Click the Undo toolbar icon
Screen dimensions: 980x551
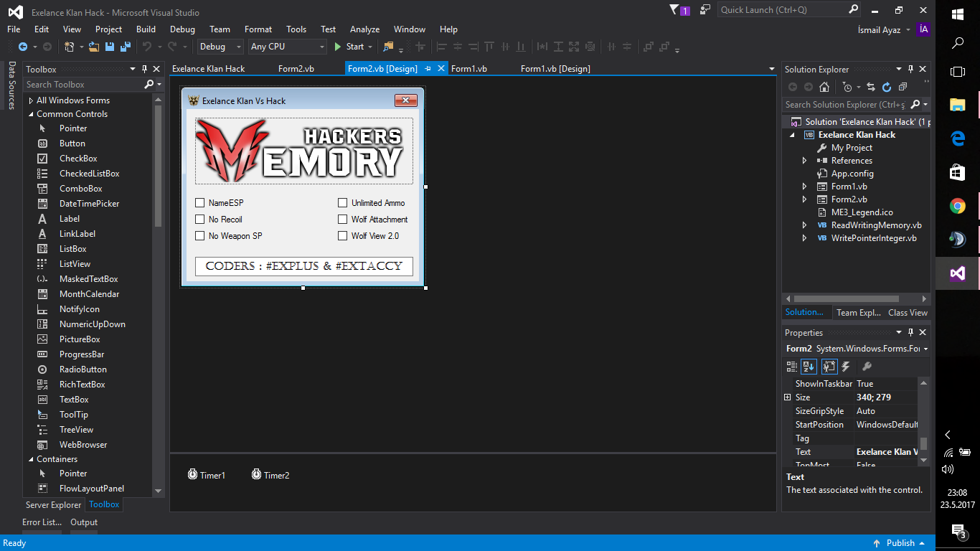(146, 47)
